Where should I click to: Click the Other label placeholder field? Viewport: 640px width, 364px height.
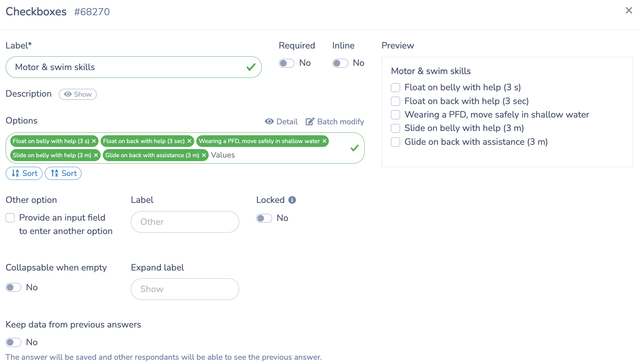pos(185,222)
